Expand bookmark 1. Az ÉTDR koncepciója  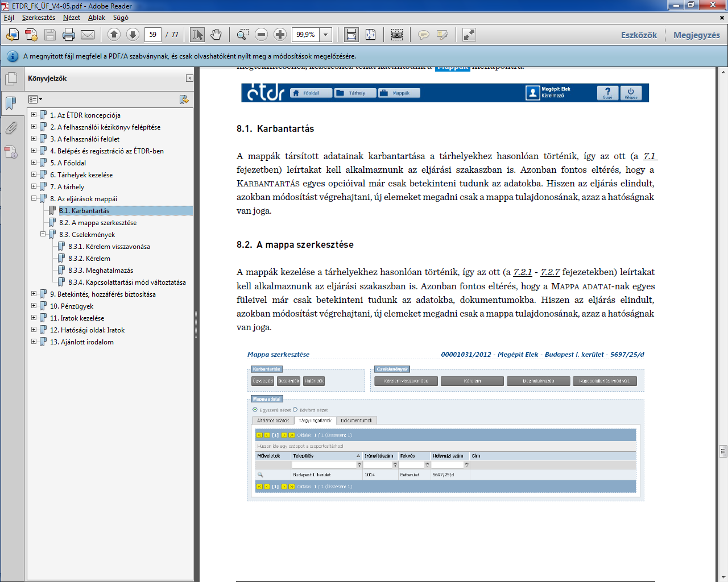(34, 115)
